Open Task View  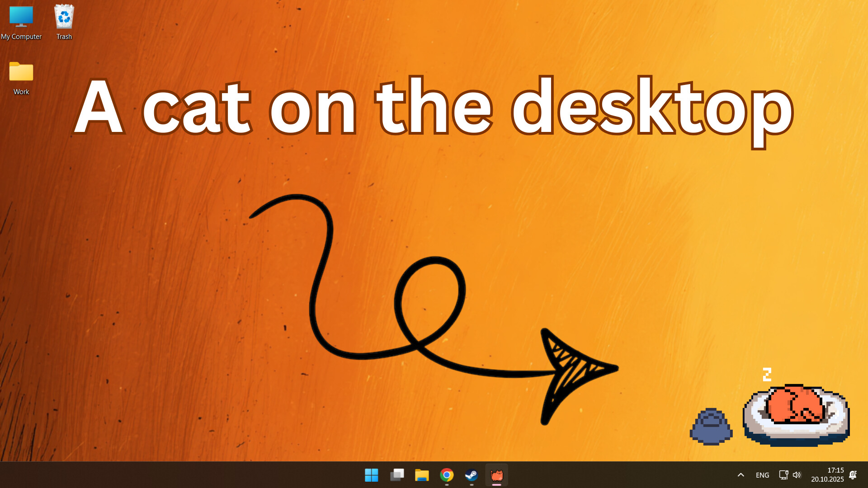coord(397,475)
